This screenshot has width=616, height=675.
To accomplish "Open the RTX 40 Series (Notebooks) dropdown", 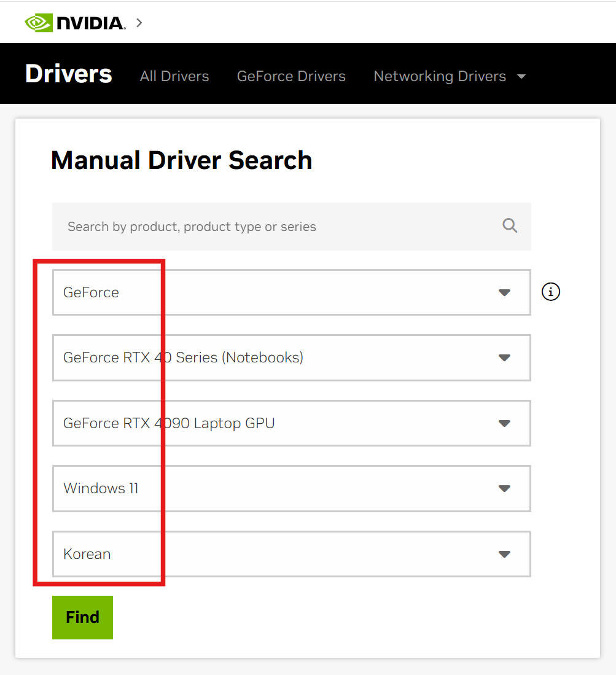I will tap(292, 357).
